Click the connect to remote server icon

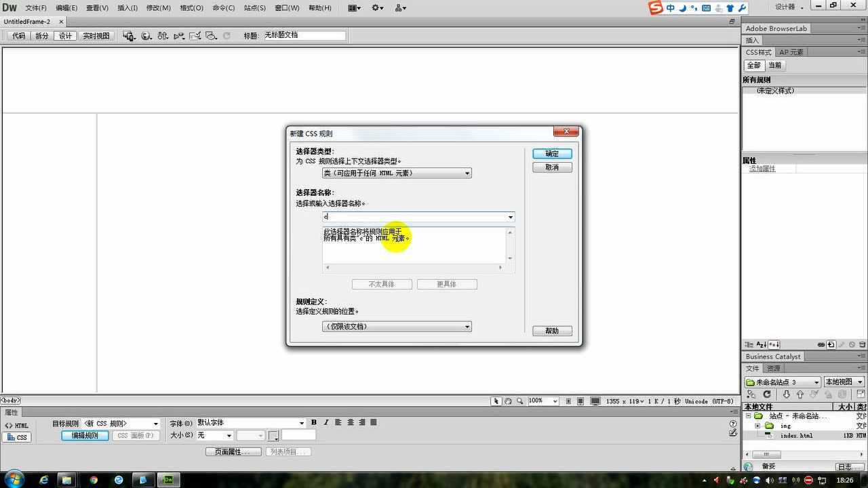point(751,394)
